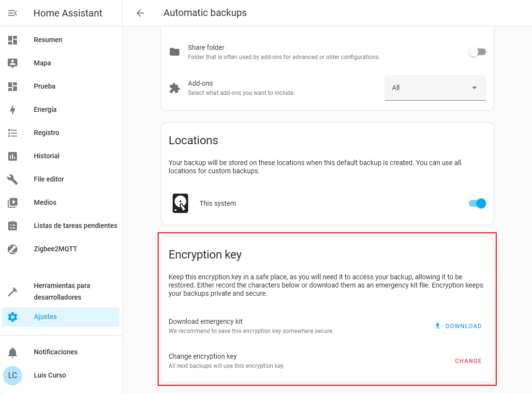Screen dimensions: 532x394
Task: Open File editor wrench icon
Action: (x=13, y=179)
